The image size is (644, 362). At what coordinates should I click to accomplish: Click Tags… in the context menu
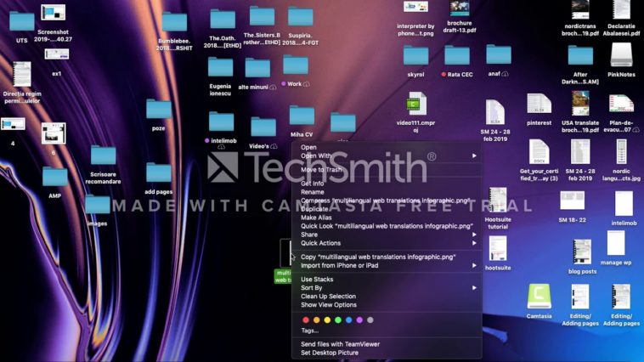tap(309, 331)
